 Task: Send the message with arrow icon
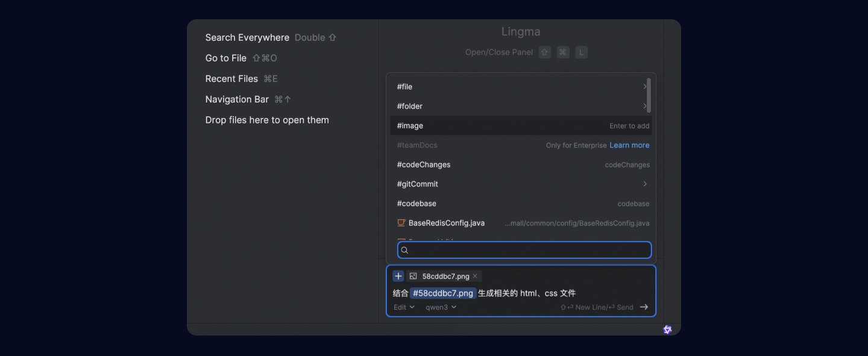(x=644, y=307)
